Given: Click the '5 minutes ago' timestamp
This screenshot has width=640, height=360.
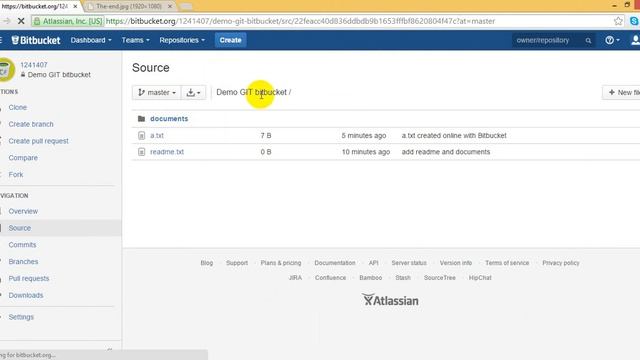Looking at the screenshot, I should (x=364, y=136).
